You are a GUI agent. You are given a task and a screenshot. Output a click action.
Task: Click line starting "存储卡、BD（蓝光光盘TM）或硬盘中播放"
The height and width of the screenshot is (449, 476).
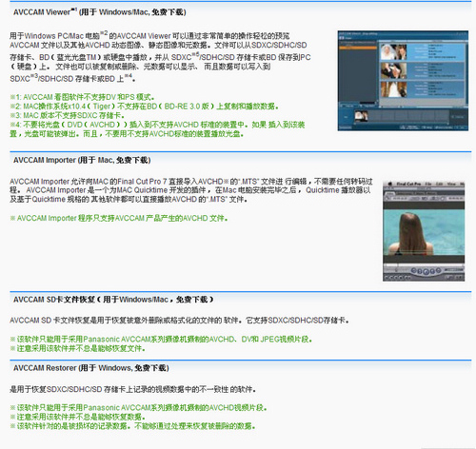(160, 57)
